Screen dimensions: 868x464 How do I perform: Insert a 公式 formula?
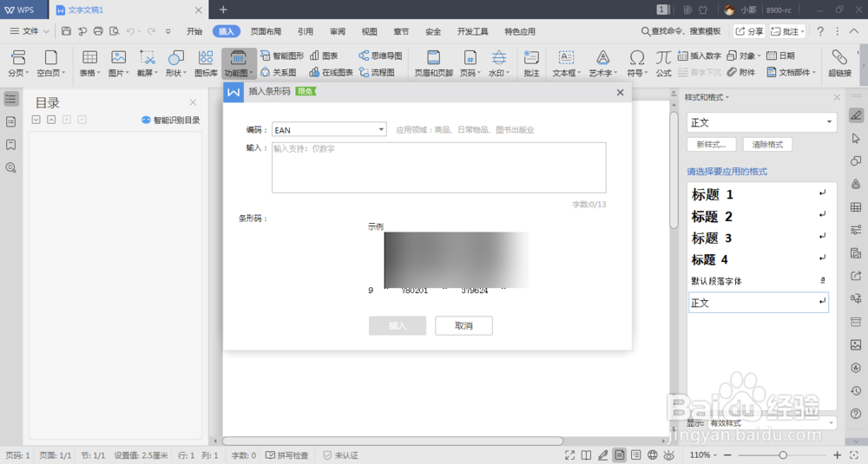663,63
